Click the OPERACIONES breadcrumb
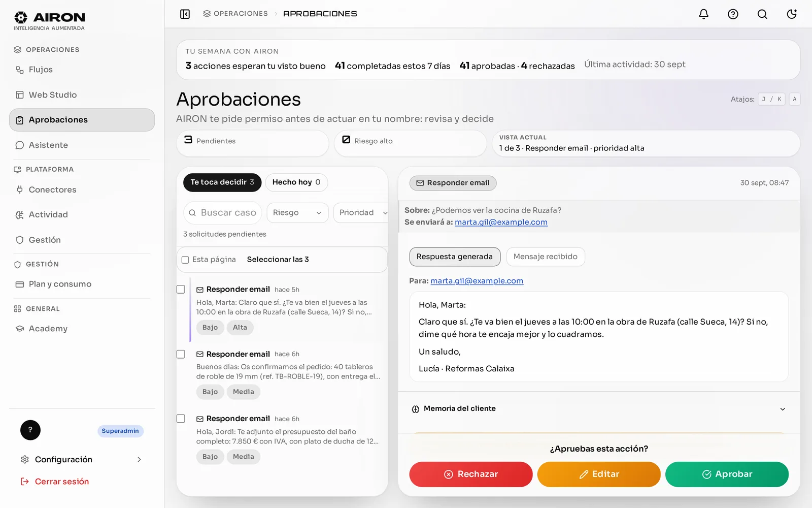 click(235, 14)
